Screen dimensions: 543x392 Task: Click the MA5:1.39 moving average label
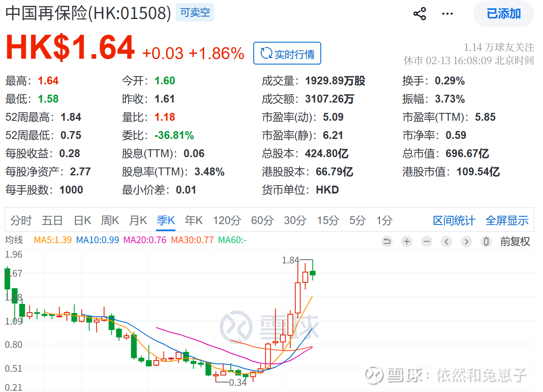coord(53,240)
